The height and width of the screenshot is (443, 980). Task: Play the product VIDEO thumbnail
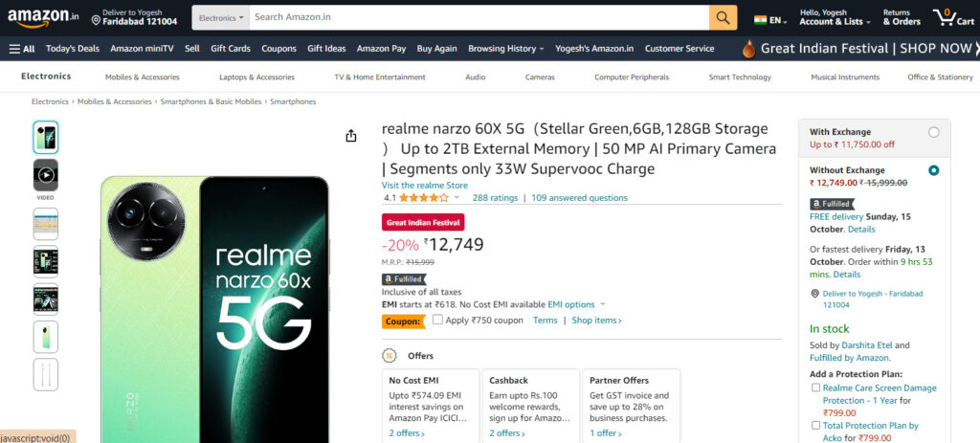46,175
